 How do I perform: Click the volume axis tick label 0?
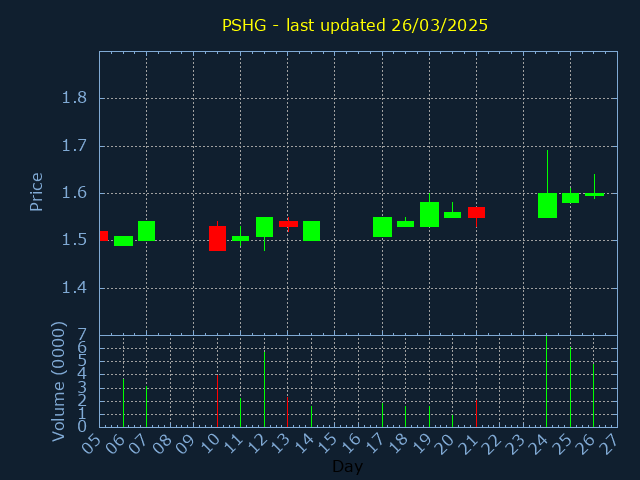(x=82, y=427)
